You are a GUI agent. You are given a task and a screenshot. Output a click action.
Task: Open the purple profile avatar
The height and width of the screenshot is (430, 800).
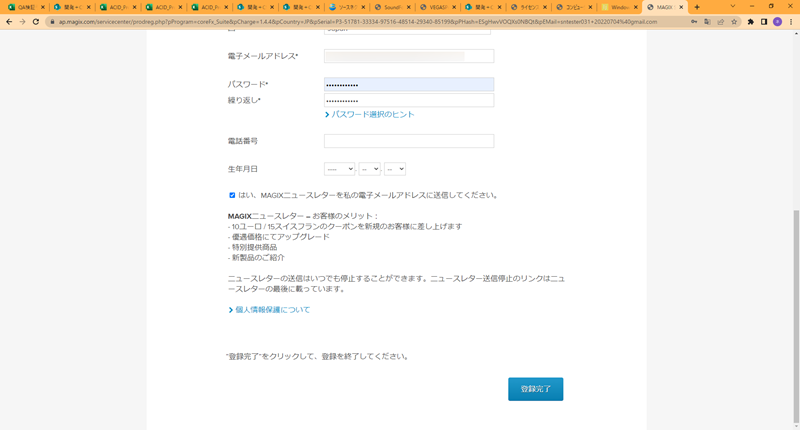click(777, 22)
